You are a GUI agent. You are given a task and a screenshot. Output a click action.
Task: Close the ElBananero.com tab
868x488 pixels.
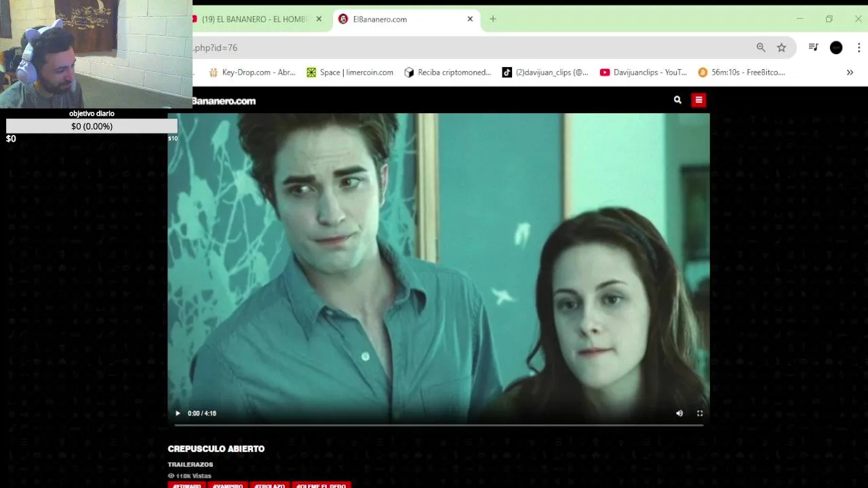click(x=470, y=19)
